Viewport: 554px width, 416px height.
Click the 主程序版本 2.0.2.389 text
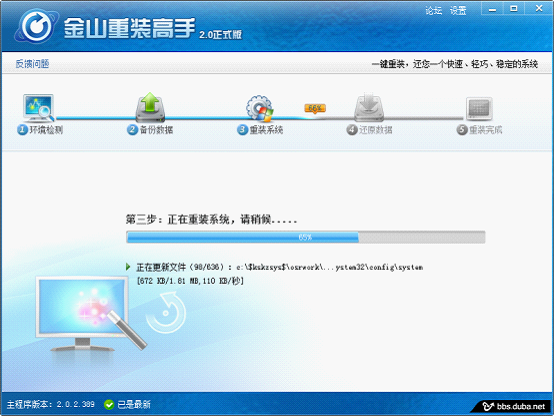point(51,405)
